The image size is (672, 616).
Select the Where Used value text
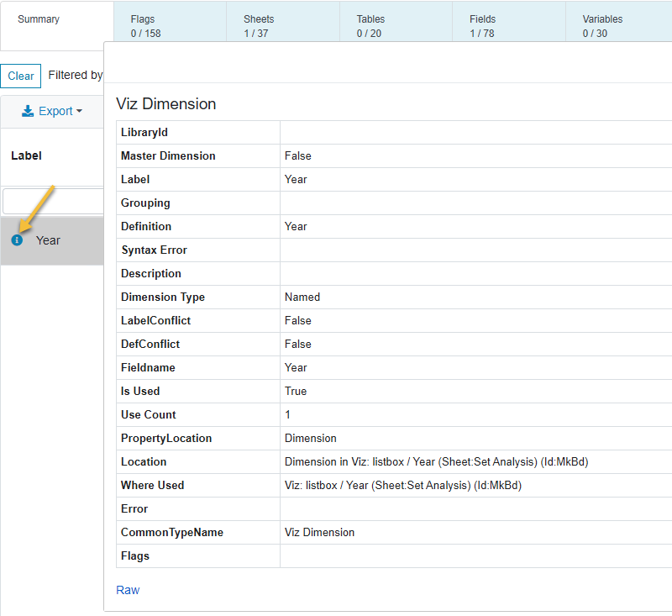coord(403,485)
